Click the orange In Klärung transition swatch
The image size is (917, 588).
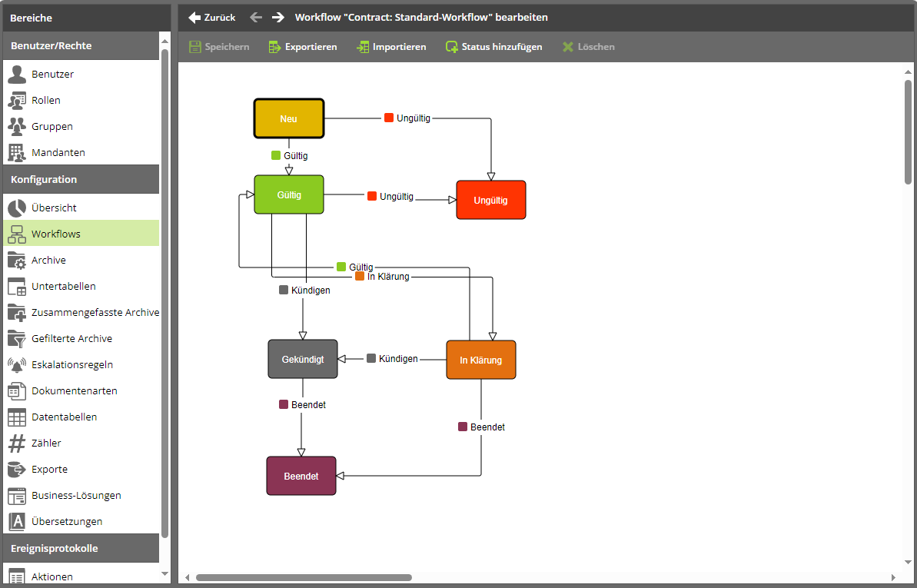(360, 276)
